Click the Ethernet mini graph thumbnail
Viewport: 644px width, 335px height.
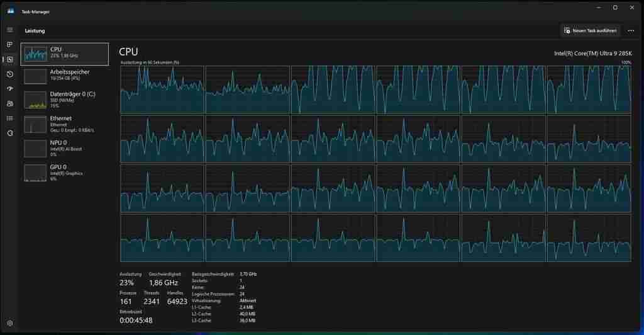coord(35,125)
